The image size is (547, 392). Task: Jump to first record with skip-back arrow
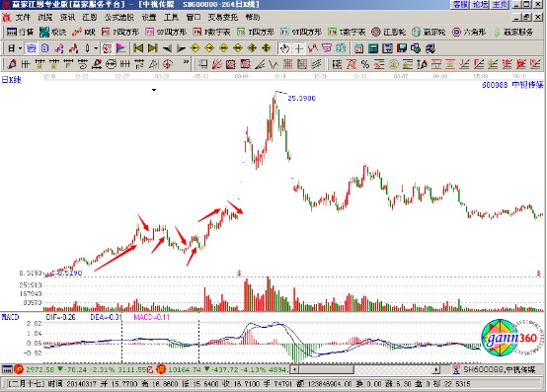click(x=138, y=48)
